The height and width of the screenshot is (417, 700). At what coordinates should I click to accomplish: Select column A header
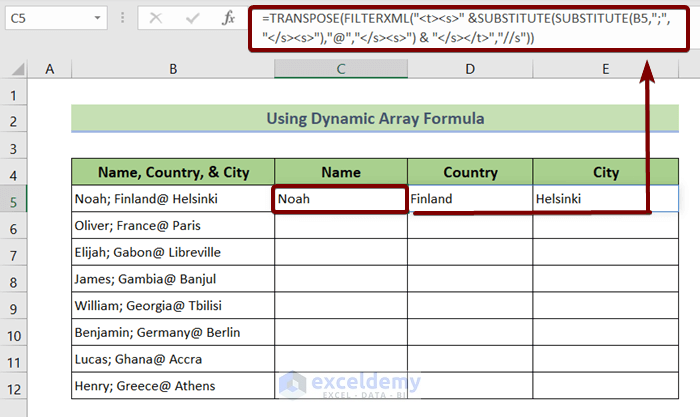[50, 69]
